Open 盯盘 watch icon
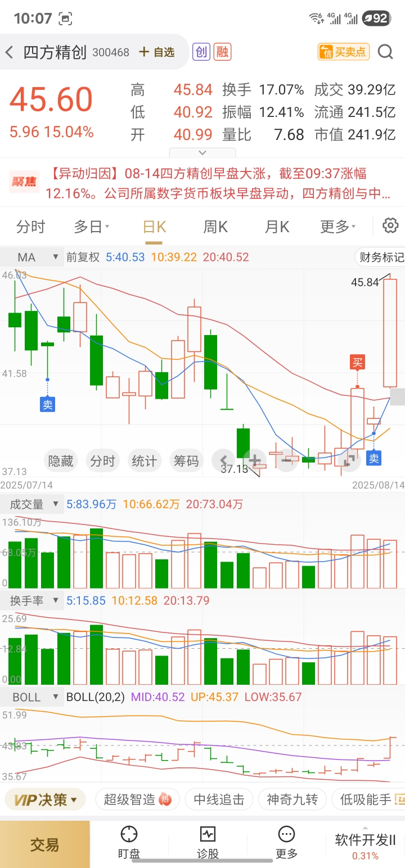The height and width of the screenshot is (868, 405). pos(129,843)
